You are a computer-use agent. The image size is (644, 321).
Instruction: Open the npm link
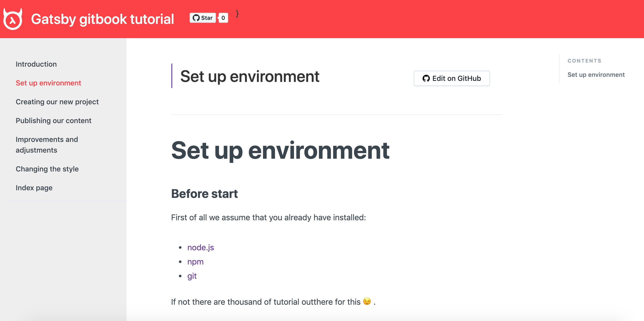coord(195,262)
